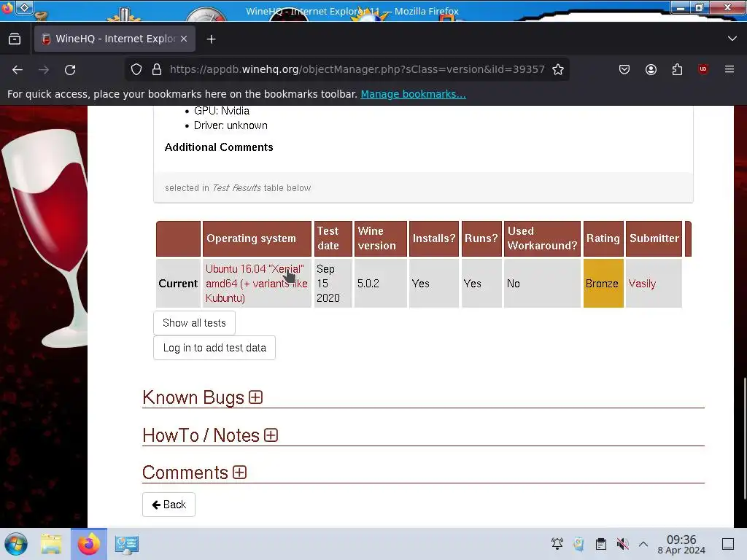Expand the Known Bugs section
Screen dimensions: 747x560
point(256,397)
